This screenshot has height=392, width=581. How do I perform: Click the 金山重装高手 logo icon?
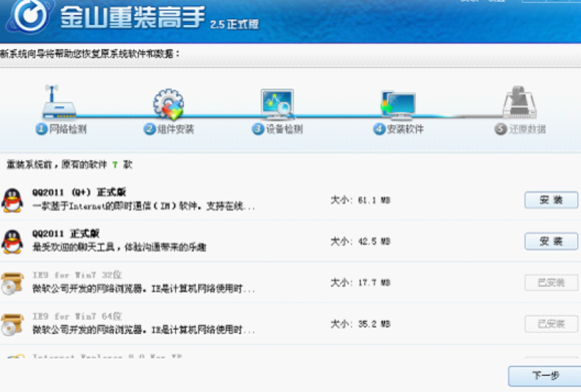tap(30, 16)
